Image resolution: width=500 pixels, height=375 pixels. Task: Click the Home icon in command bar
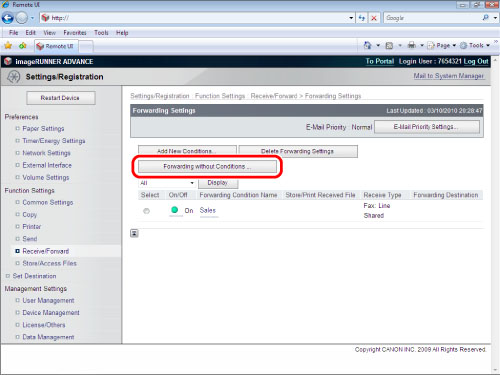click(368, 45)
